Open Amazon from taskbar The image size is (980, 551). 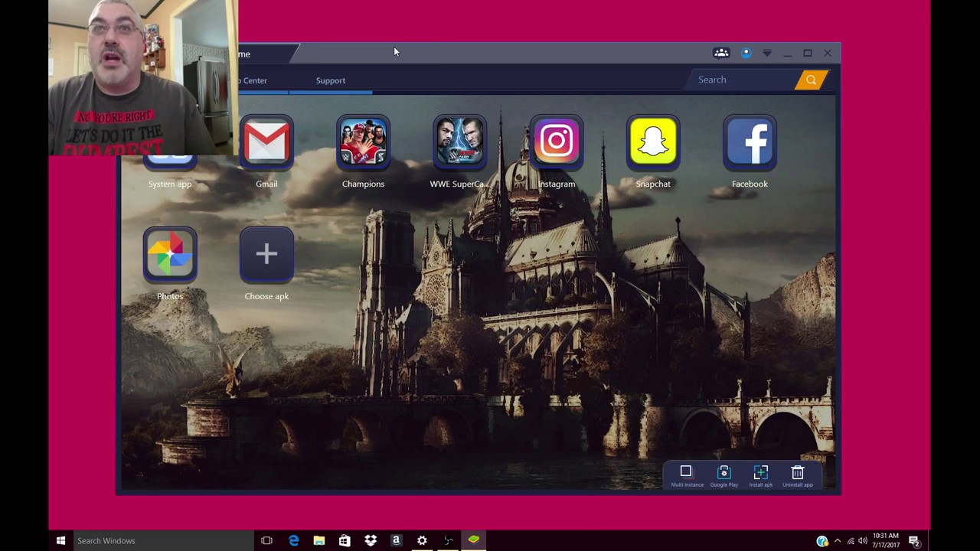point(396,540)
